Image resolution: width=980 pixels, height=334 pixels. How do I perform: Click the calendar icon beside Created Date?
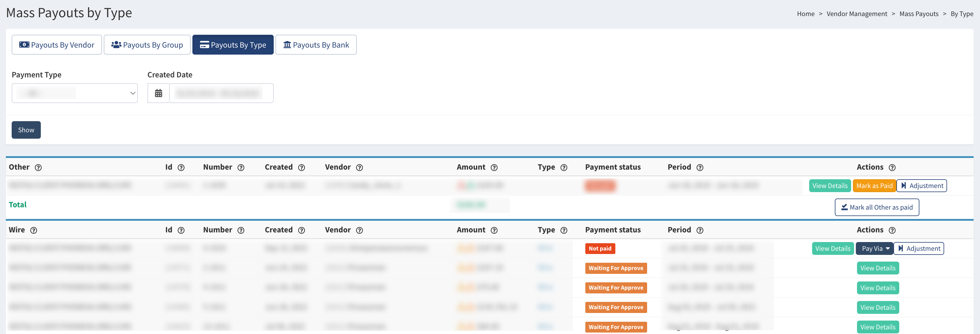pos(158,93)
